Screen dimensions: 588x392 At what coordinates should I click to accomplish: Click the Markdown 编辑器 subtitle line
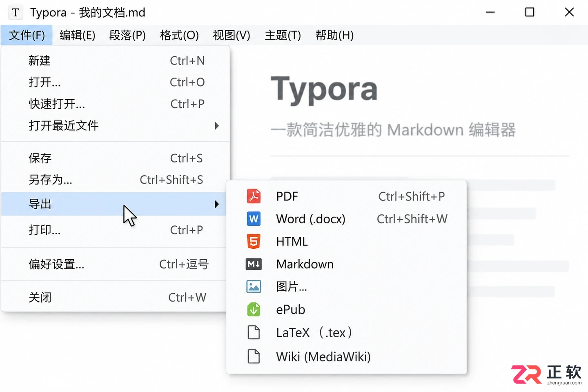393,130
